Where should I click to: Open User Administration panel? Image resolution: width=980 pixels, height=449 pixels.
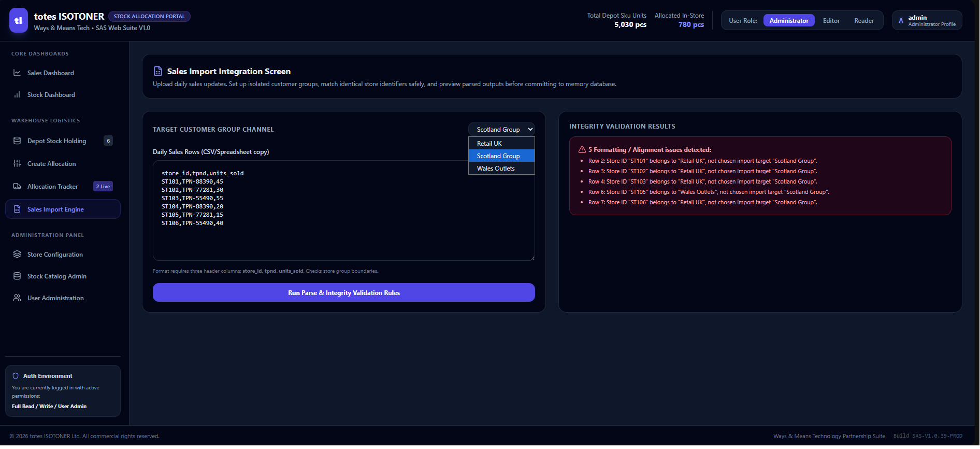pos(63,298)
